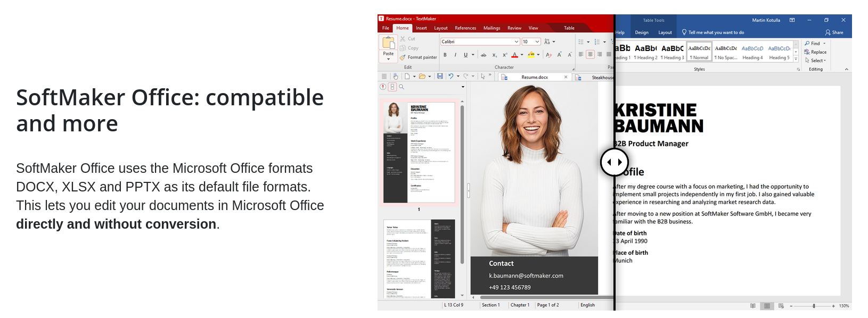Toggle the page thumbnails sidebar view
Viewport: 868px width, 318px height.
(x=392, y=87)
